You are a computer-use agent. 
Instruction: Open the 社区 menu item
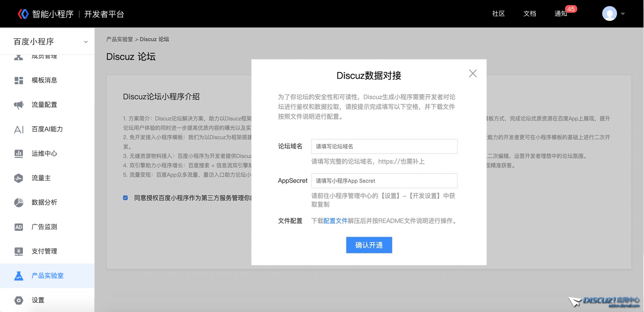(498, 14)
